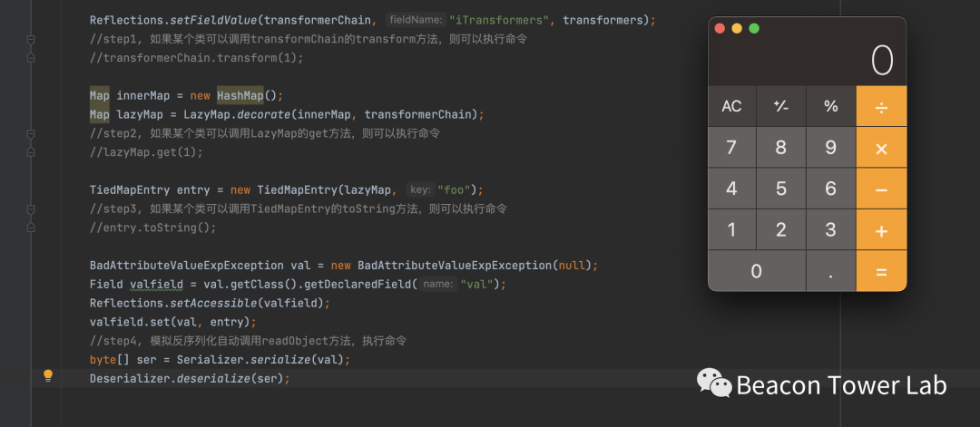
Task: Click the 3 key on Calculator
Action: [830, 229]
